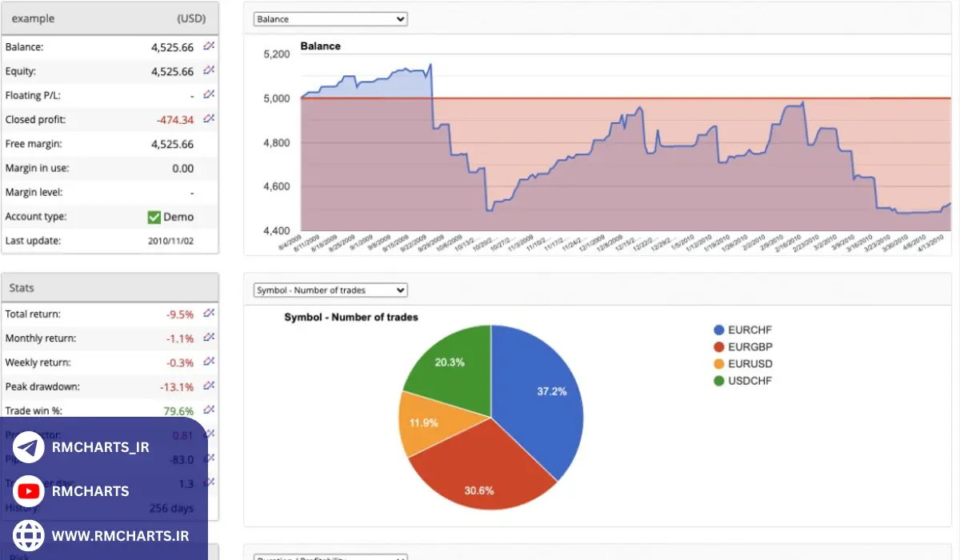Open the Trade win % chart icon
The image size is (960, 560).
(209, 410)
